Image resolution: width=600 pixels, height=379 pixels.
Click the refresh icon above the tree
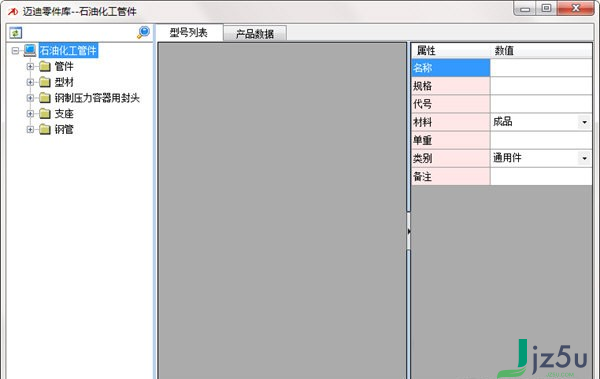(x=16, y=33)
